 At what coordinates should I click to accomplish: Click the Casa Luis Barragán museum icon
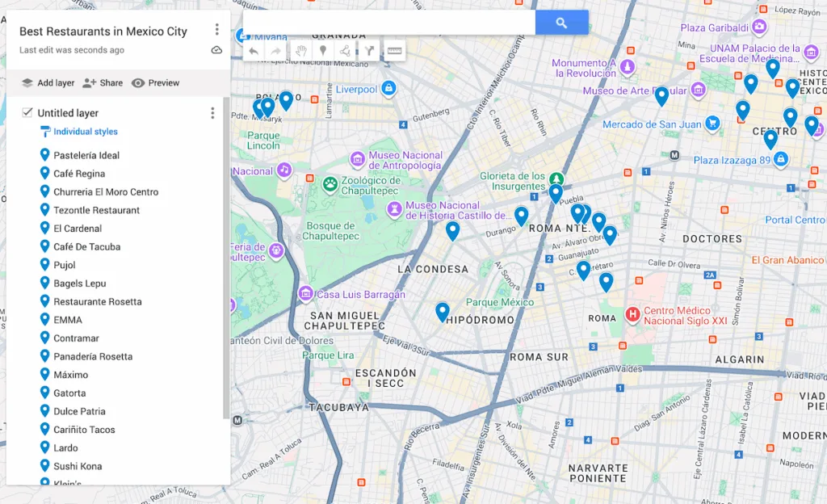(x=305, y=294)
